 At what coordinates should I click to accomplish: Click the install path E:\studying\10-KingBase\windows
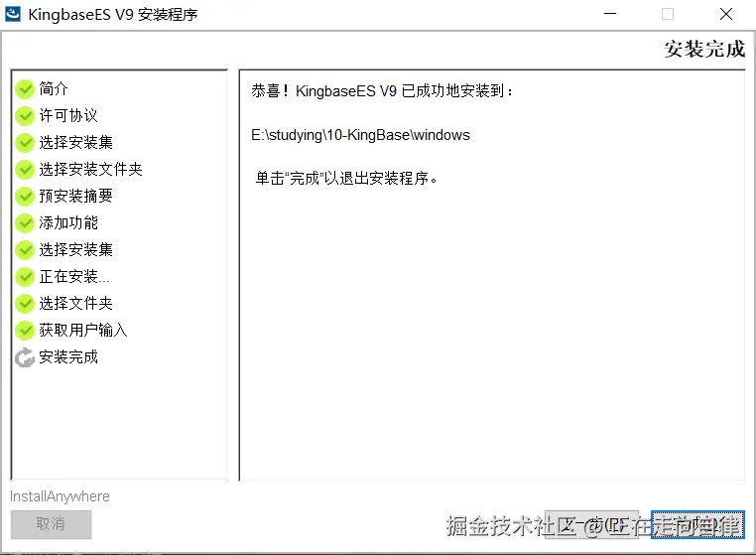pos(361,135)
